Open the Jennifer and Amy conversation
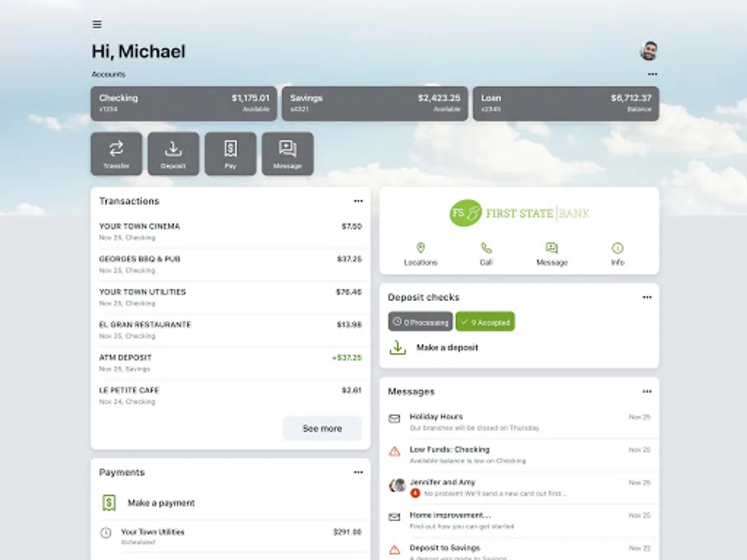 (519, 488)
